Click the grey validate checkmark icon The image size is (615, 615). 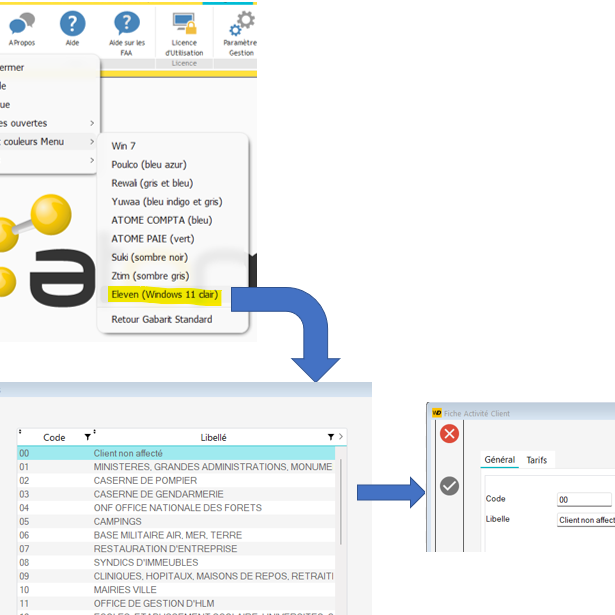coord(450,486)
